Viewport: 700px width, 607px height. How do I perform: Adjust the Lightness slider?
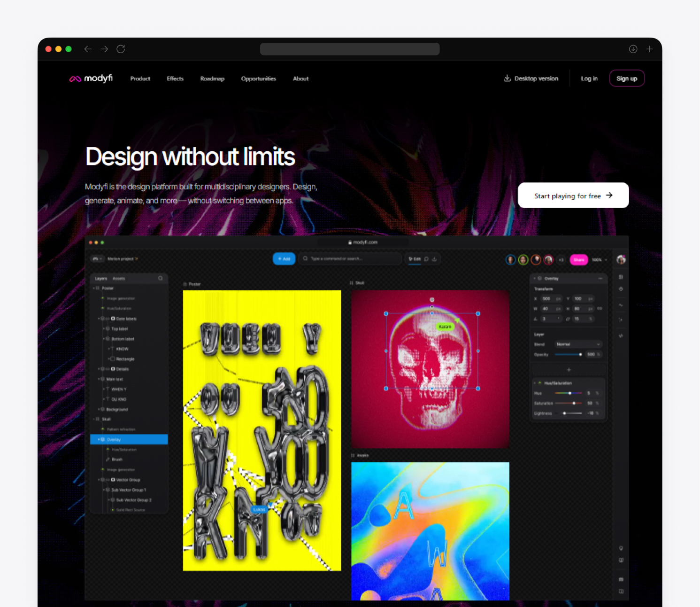coord(569,413)
